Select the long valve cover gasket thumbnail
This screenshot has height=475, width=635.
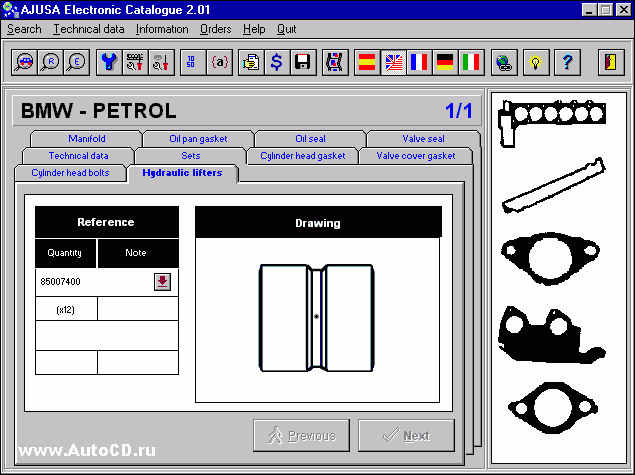pyautogui.click(x=554, y=186)
